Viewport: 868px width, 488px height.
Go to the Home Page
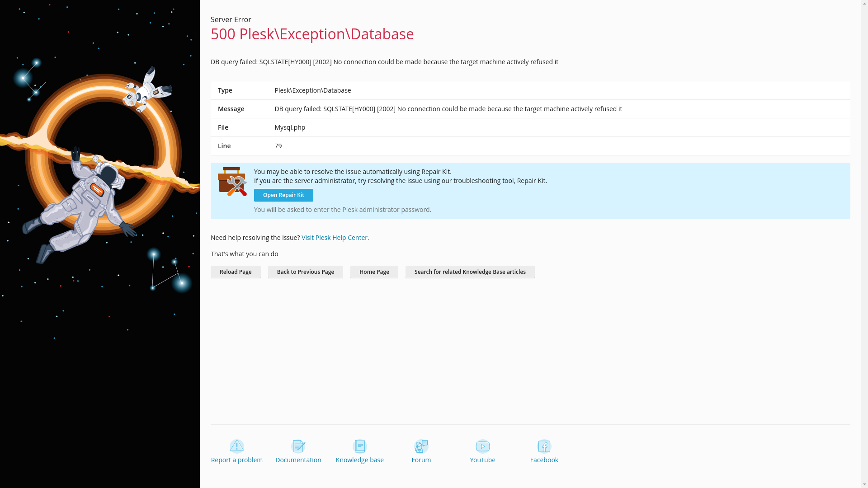click(x=374, y=272)
